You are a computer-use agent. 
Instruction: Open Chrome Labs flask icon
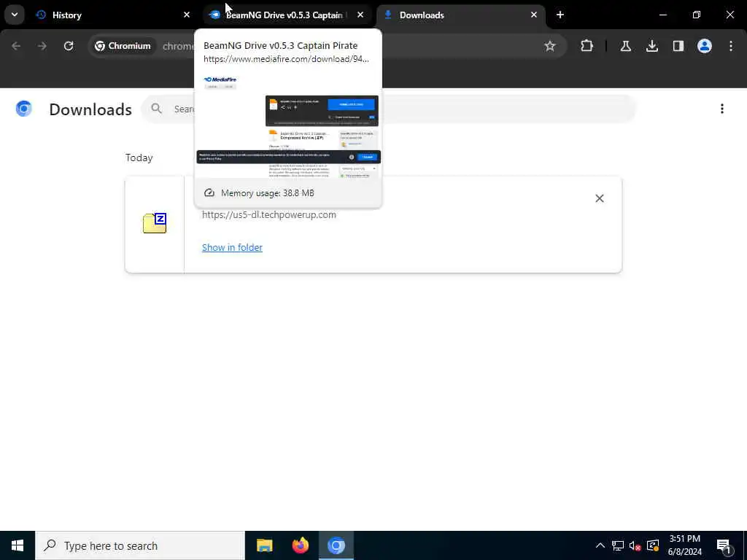tap(625, 46)
